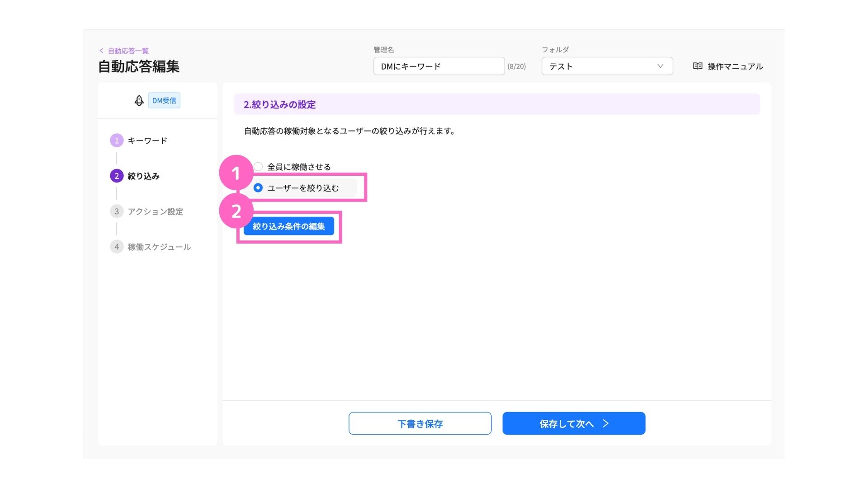Select step 2 絞り込み
Image resolution: width=868 pixels, height=488 pixels.
135,176
